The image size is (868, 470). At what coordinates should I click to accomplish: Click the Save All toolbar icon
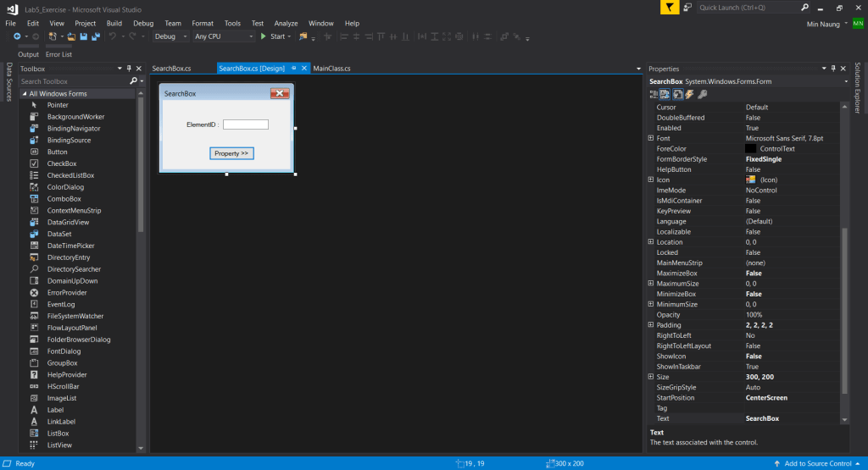point(96,36)
